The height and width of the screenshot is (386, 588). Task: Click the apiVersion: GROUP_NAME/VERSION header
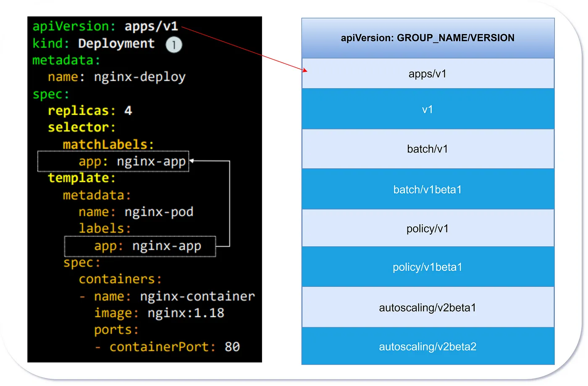click(428, 38)
